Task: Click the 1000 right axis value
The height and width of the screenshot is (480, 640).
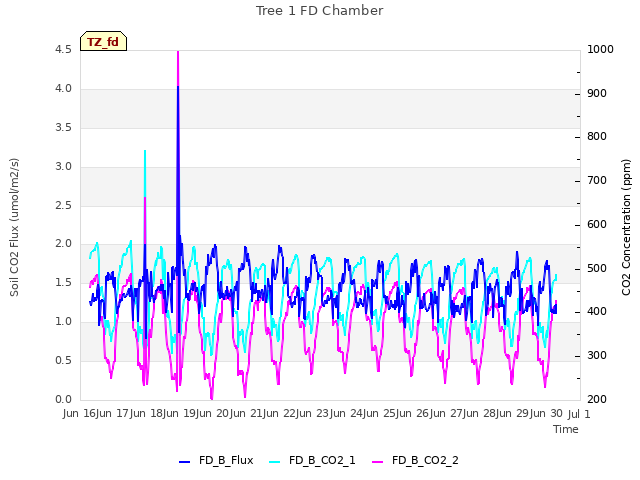Action: coord(600,49)
